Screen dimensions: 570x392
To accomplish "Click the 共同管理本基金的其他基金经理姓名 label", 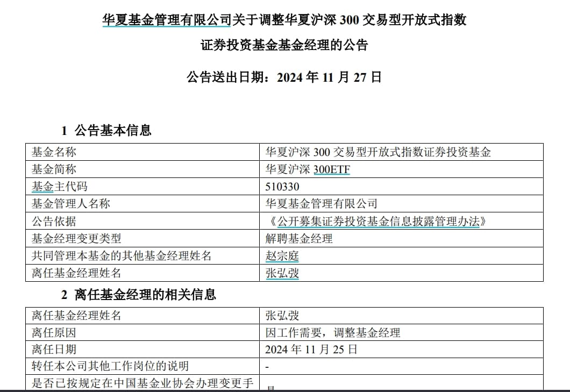I will tap(122, 255).
